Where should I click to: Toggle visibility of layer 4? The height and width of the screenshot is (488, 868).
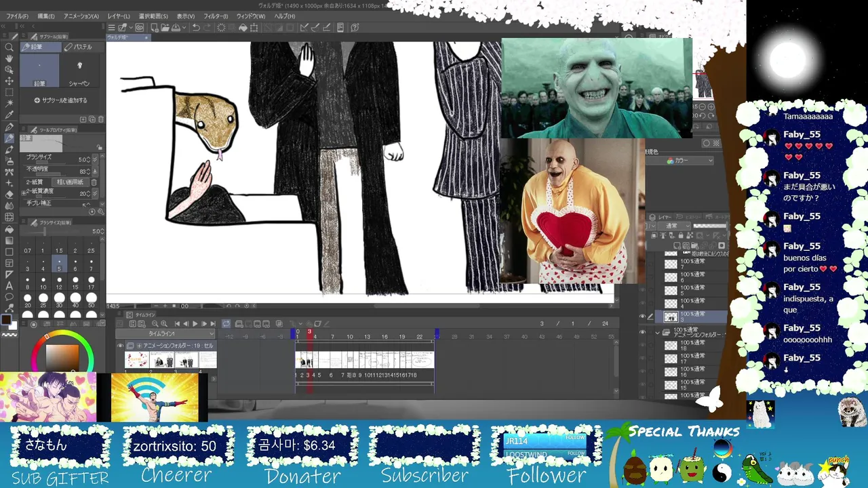(x=643, y=303)
